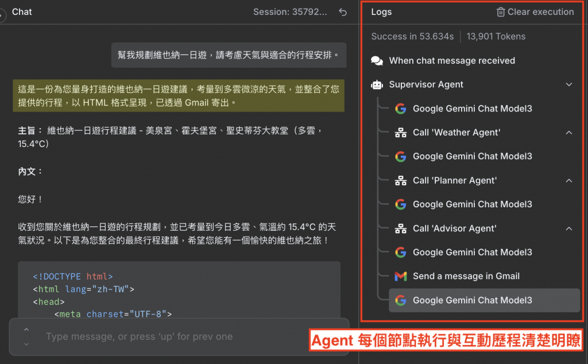Screen dimensions: 588x364
Task: Click the Supervisor Agent robot icon
Action: (x=377, y=85)
